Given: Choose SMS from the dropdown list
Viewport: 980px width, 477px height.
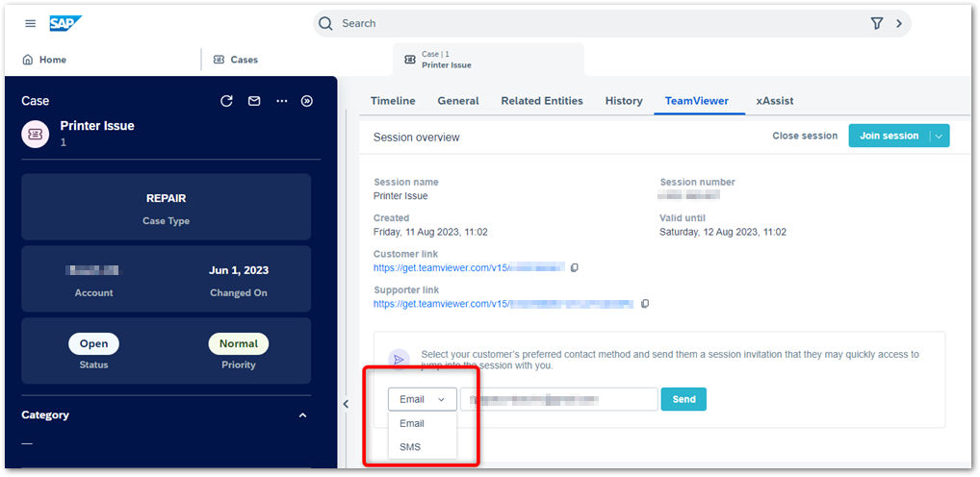Looking at the screenshot, I should click(x=423, y=447).
